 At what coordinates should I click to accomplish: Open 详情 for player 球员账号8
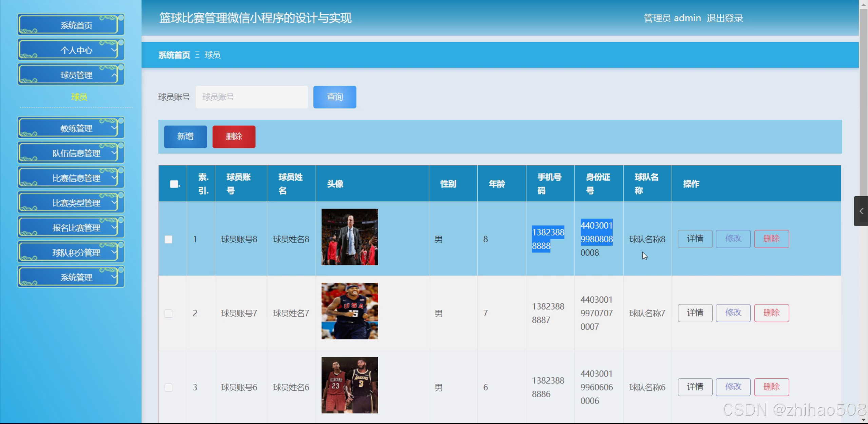click(x=695, y=239)
